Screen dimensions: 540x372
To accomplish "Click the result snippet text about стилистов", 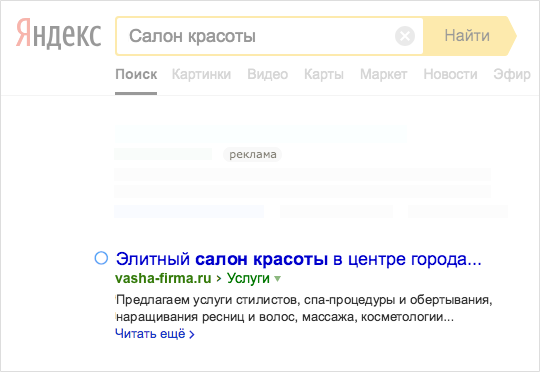I will click(x=304, y=308).
